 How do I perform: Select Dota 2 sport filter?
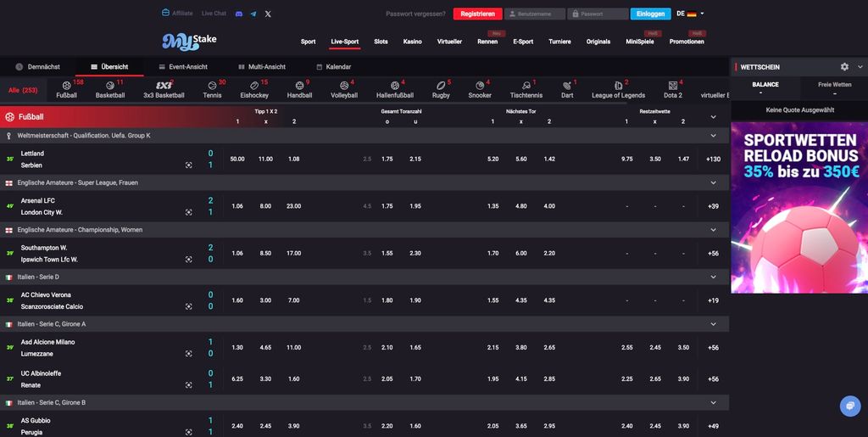coord(673,90)
